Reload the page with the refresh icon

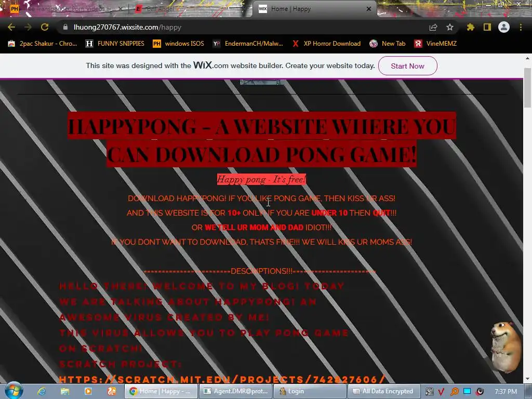coord(45,27)
